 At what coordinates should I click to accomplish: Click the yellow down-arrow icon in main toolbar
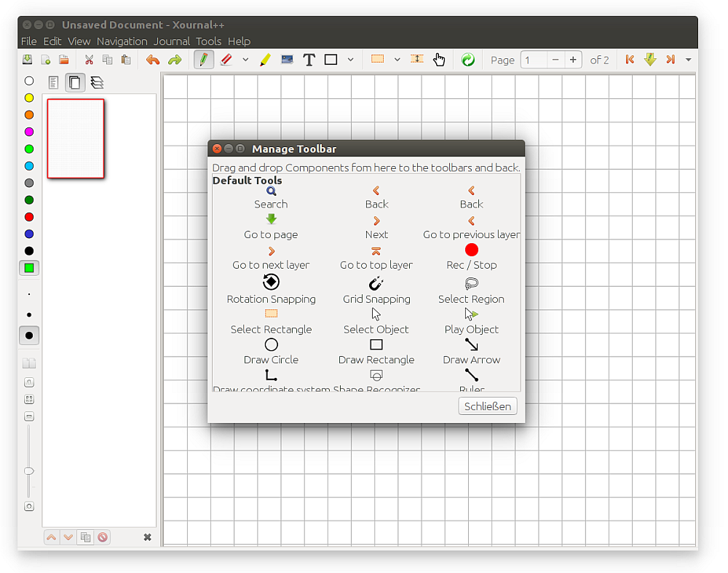650,60
